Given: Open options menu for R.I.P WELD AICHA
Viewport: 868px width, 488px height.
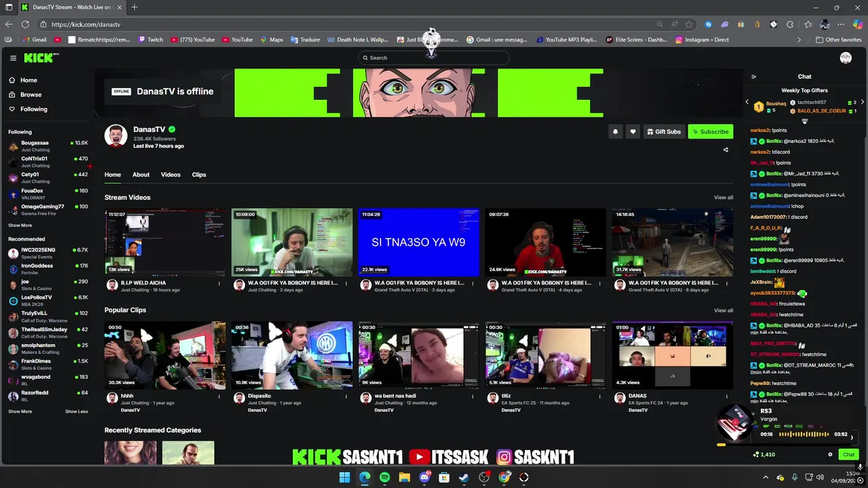Looking at the screenshot, I should [219, 283].
